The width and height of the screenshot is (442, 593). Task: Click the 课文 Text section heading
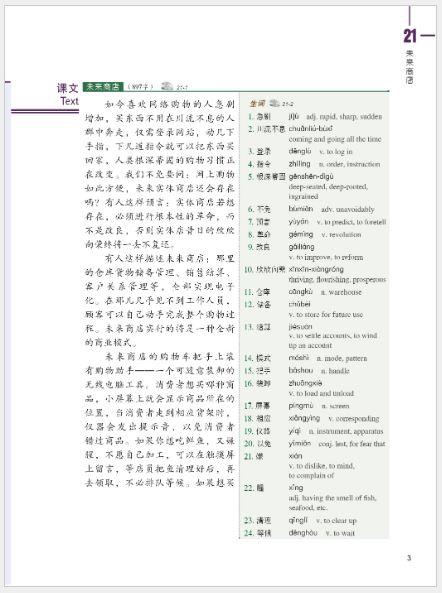point(67,95)
